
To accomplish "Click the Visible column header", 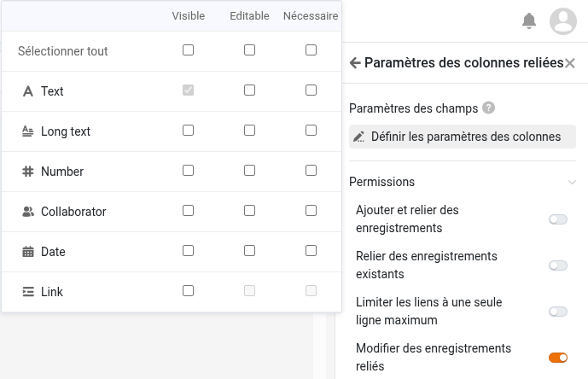I will point(189,15).
